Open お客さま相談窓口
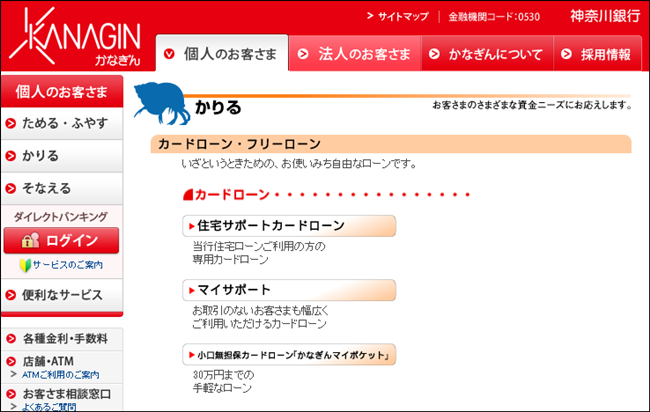 pyautogui.click(x=67, y=393)
